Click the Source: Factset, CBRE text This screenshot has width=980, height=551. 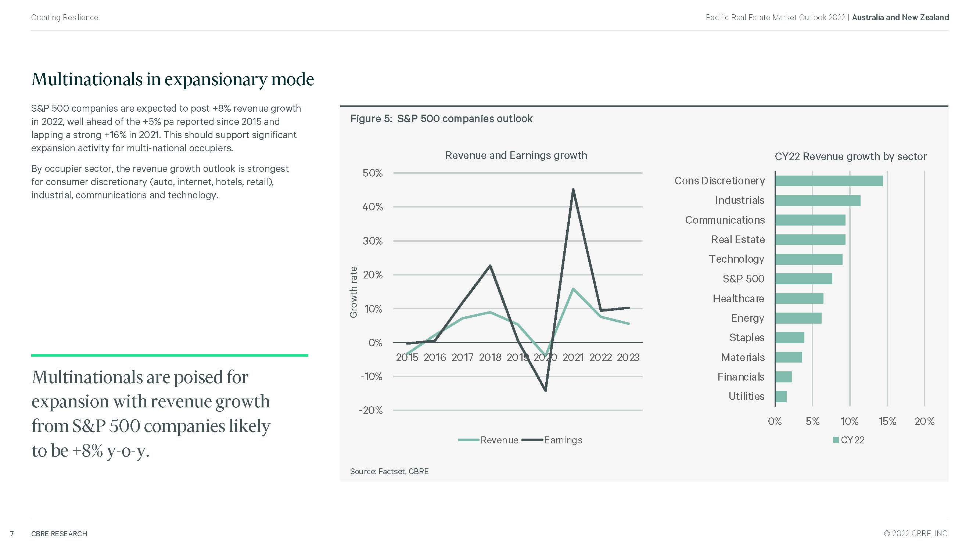coord(389,472)
